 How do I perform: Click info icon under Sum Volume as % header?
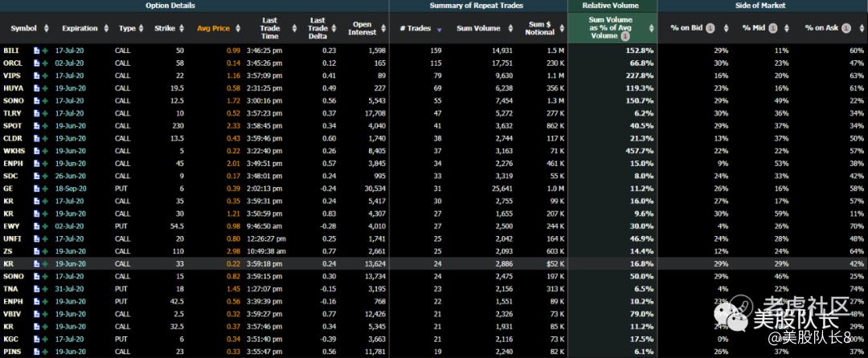click(625, 36)
